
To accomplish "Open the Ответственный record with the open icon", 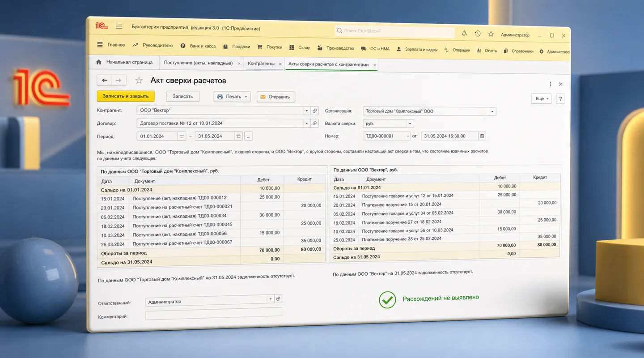I will point(278,299).
